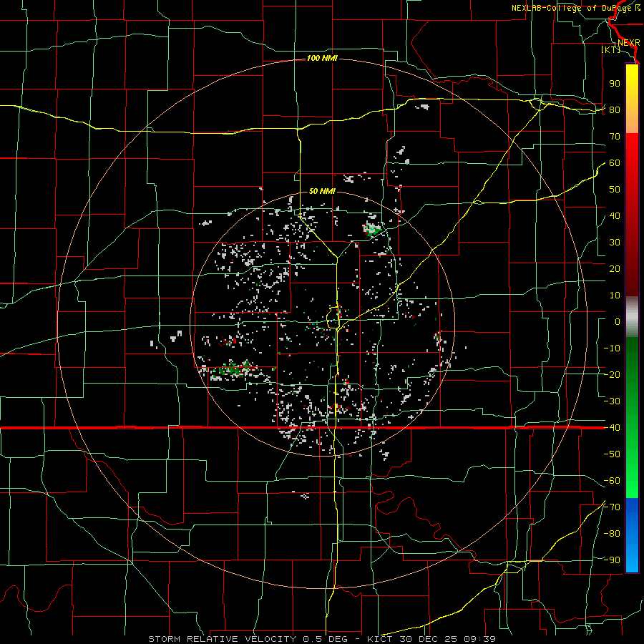Select the positive 60 value on velocity scale
The height and width of the screenshot is (644, 644).
[x=615, y=163]
